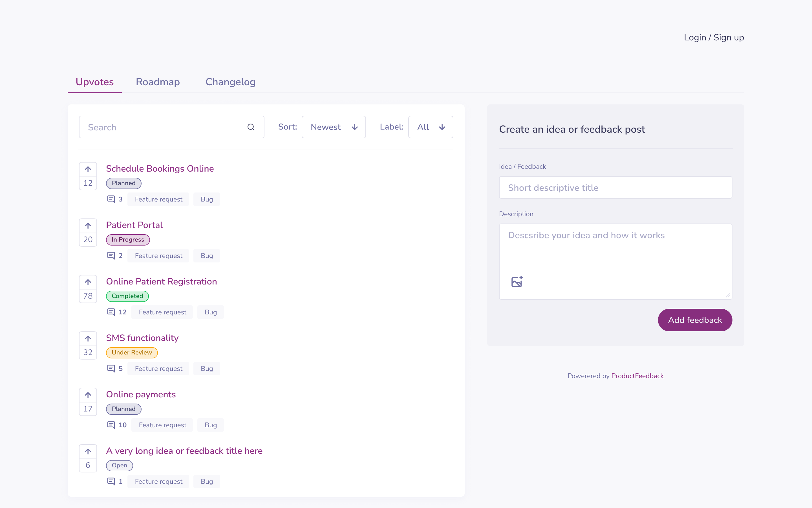The image size is (812, 508).
Task: Click Feature request tag on Online payments
Action: pos(162,425)
